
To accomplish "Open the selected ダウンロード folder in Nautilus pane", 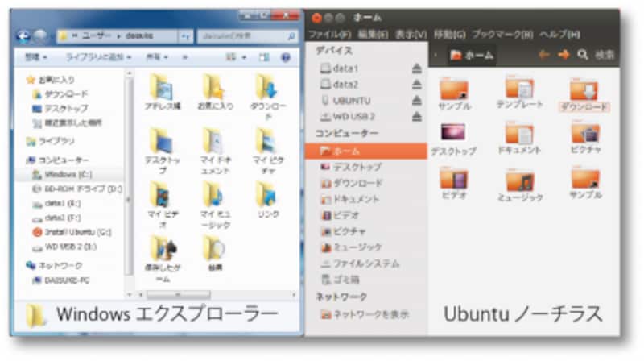I will (584, 95).
